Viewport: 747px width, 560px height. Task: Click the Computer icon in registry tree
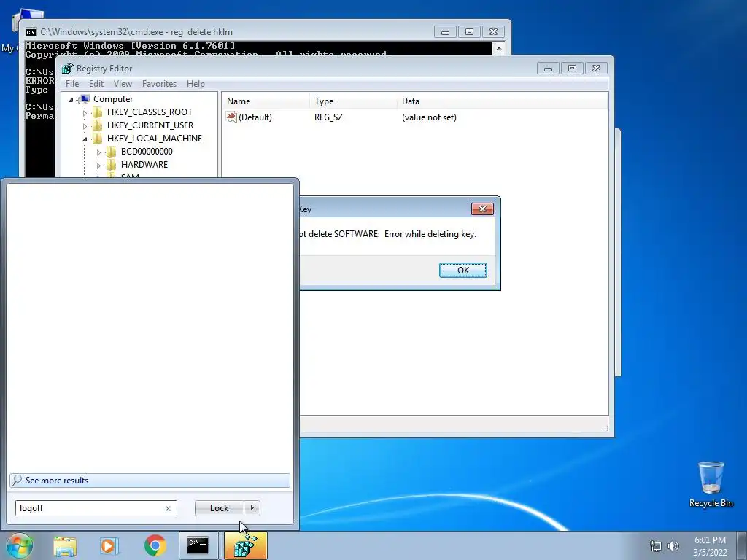point(84,99)
